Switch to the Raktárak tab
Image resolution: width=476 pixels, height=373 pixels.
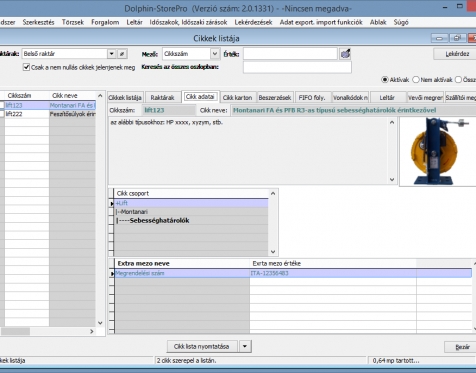tap(162, 97)
